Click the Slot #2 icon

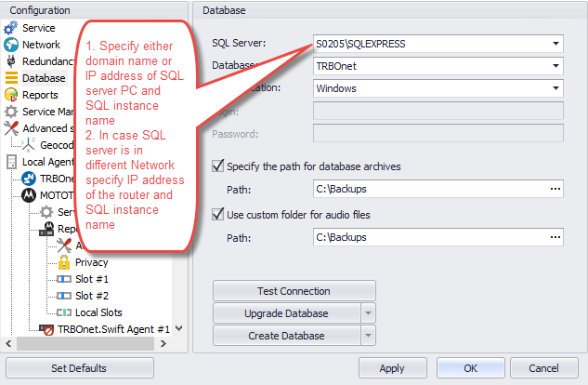click(64, 296)
